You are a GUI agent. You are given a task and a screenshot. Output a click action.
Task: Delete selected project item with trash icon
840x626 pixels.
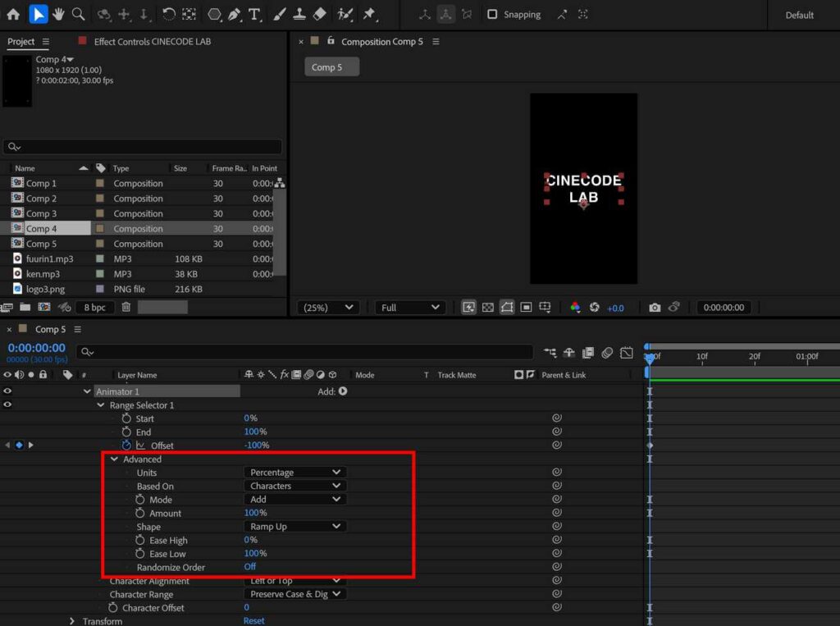pyautogui.click(x=126, y=307)
